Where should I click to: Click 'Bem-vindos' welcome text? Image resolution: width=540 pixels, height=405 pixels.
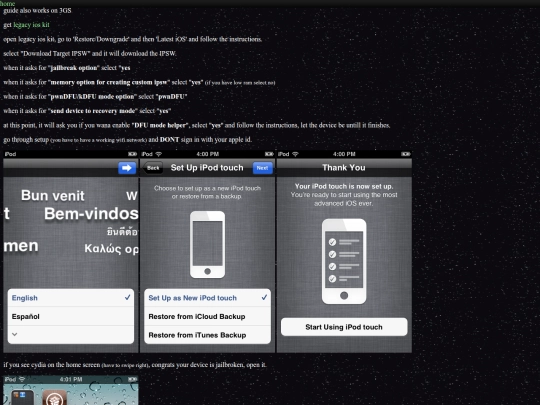click(91, 214)
